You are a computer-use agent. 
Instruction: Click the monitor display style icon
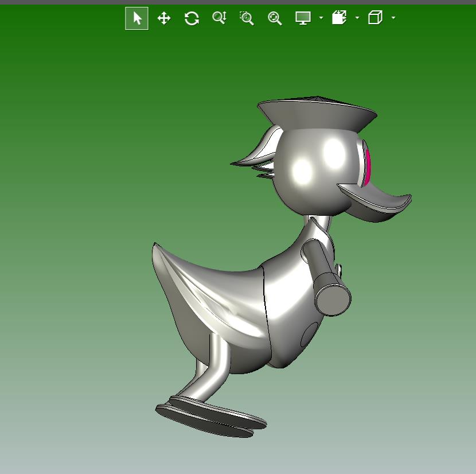point(303,18)
